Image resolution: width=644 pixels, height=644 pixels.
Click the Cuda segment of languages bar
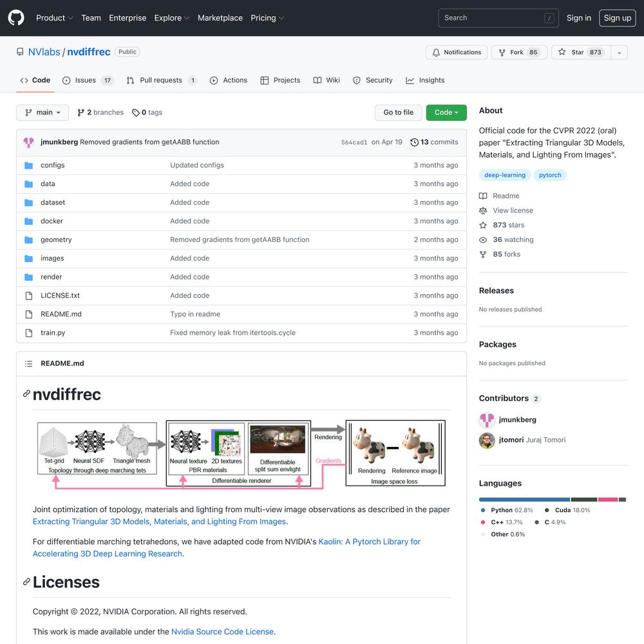pos(584,500)
